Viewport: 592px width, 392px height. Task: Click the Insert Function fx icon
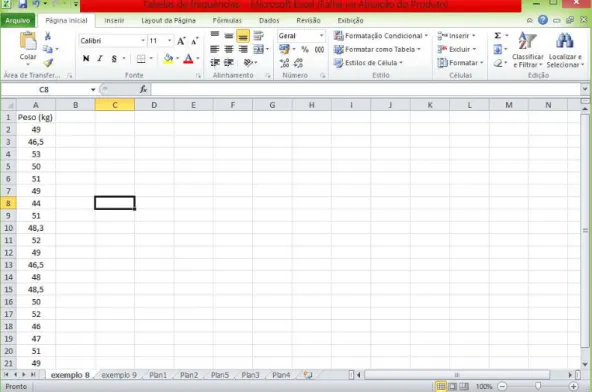(143, 90)
